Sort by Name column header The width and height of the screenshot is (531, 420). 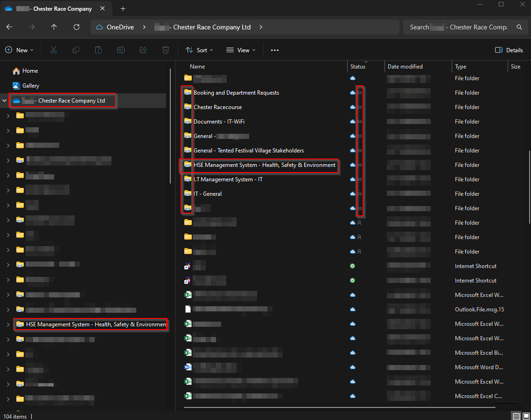(197, 67)
